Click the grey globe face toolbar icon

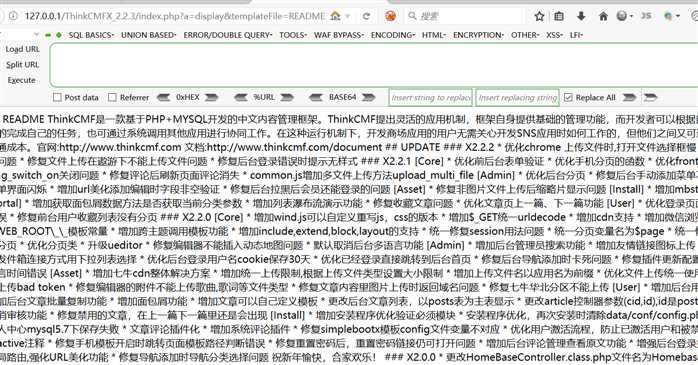point(622,16)
